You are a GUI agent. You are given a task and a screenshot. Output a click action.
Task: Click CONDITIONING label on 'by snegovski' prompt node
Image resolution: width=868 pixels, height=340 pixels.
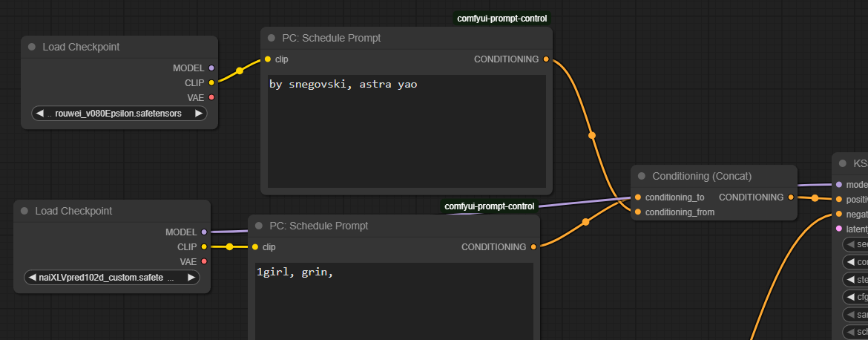click(507, 59)
